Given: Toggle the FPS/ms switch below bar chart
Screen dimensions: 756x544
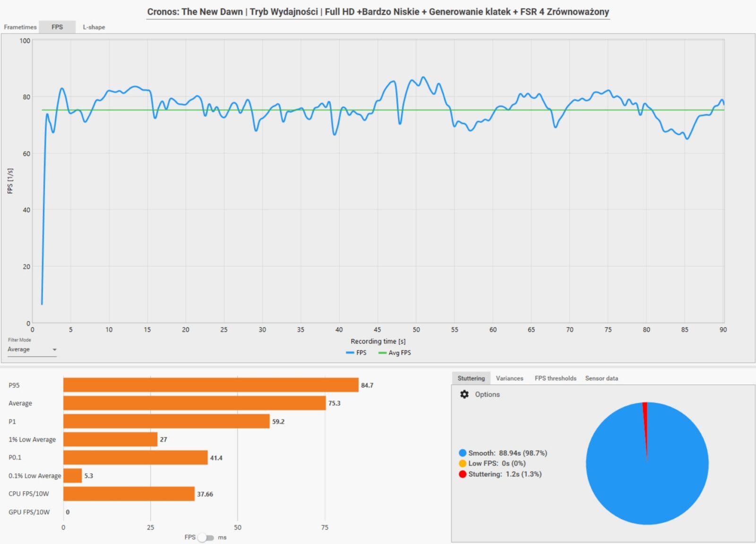Looking at the screenshot, I should [206, 537].
